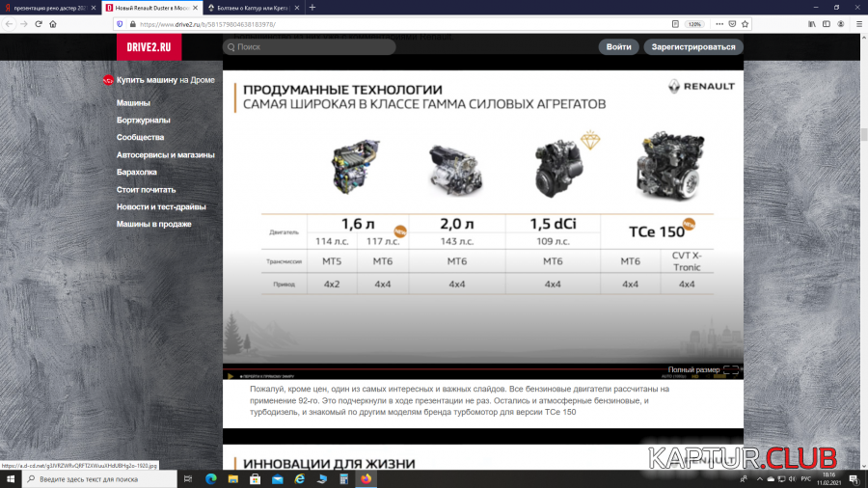Open the Firefox hamburger menu
Screen dimensions: 868x488
pyautogui.click(x=859, y=24)
